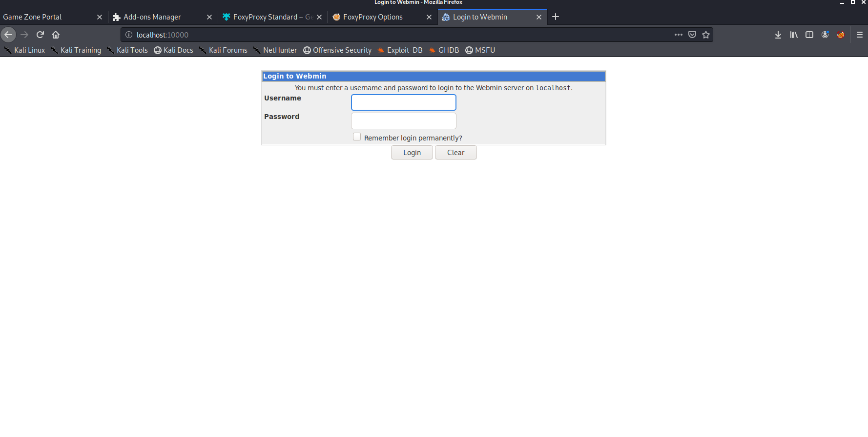Open page actions three-dot menu

tap(679, 35)
